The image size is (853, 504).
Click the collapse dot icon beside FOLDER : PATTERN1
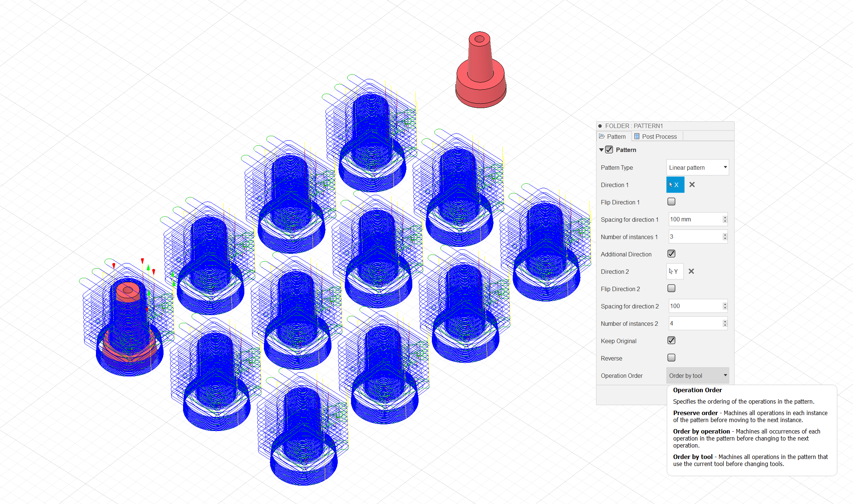coord(600,126)
